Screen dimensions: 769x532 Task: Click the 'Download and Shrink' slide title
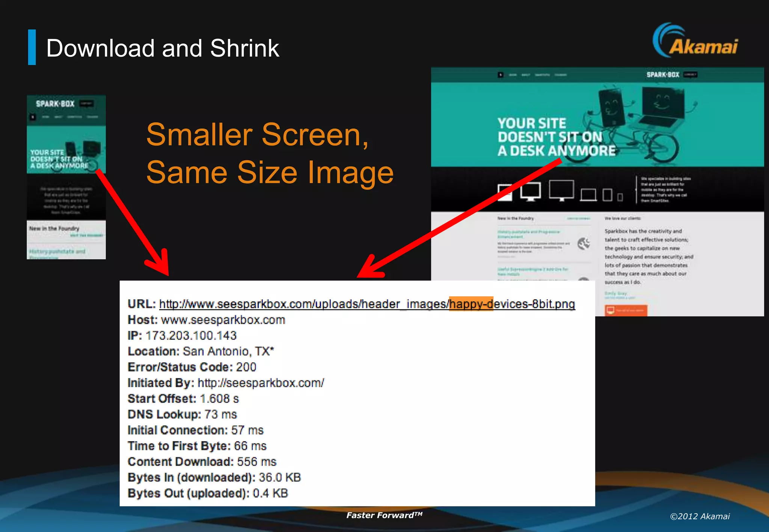point(163,48)
